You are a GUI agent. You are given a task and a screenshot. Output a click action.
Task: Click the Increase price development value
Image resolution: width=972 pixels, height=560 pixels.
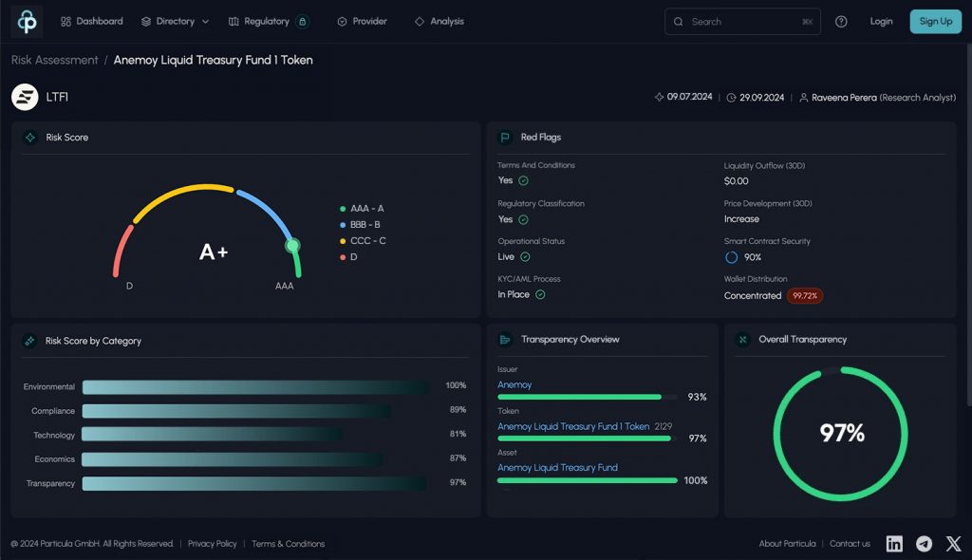pyautogui.click(x=741, y=219)
